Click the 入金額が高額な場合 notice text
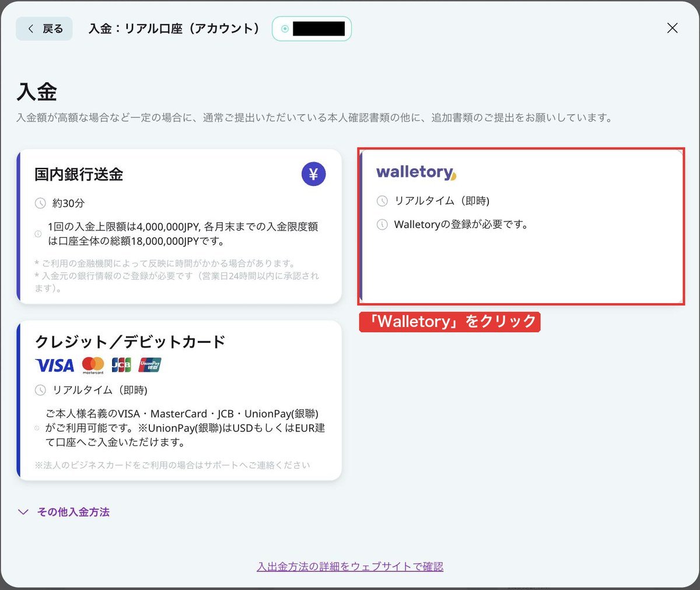 [x=315, y=117]
